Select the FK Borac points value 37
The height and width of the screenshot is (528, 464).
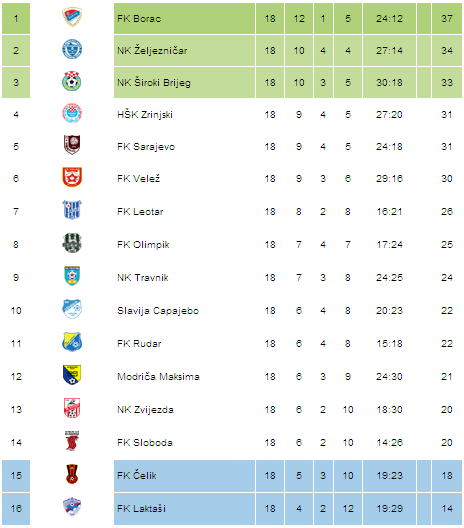[447, 19]
